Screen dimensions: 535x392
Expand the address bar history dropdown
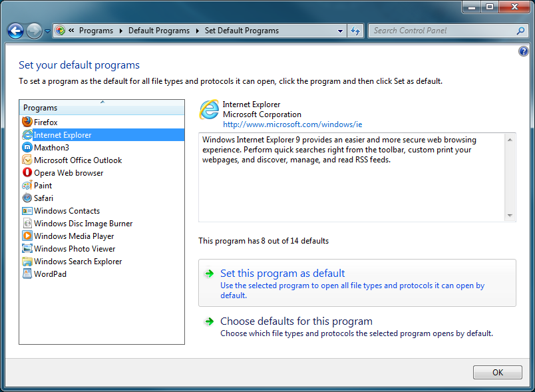[340, 31]
